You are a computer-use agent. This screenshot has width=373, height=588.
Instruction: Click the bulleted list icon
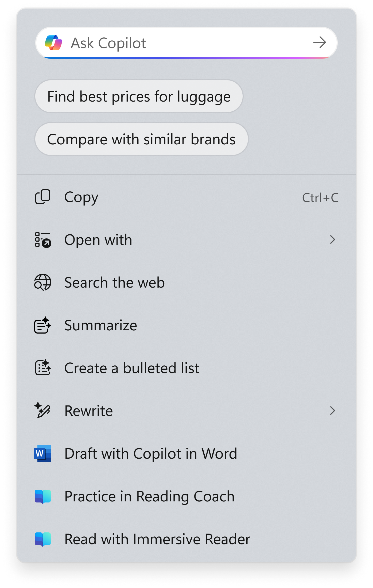43,367
